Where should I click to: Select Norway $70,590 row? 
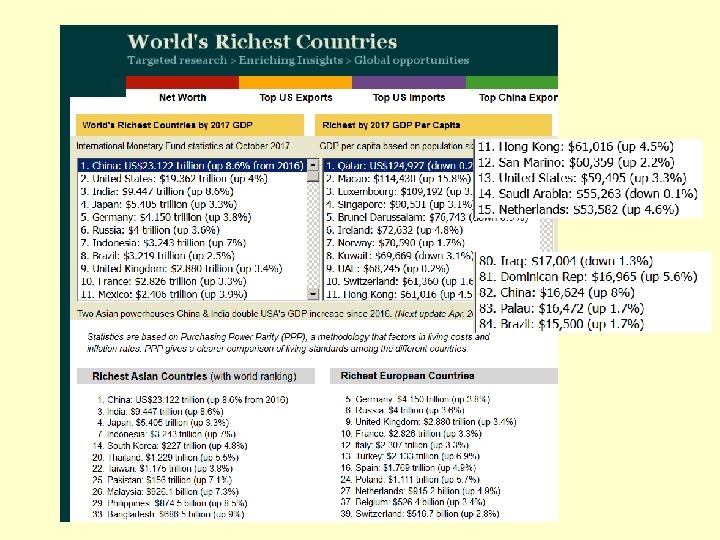click(395, 242)
